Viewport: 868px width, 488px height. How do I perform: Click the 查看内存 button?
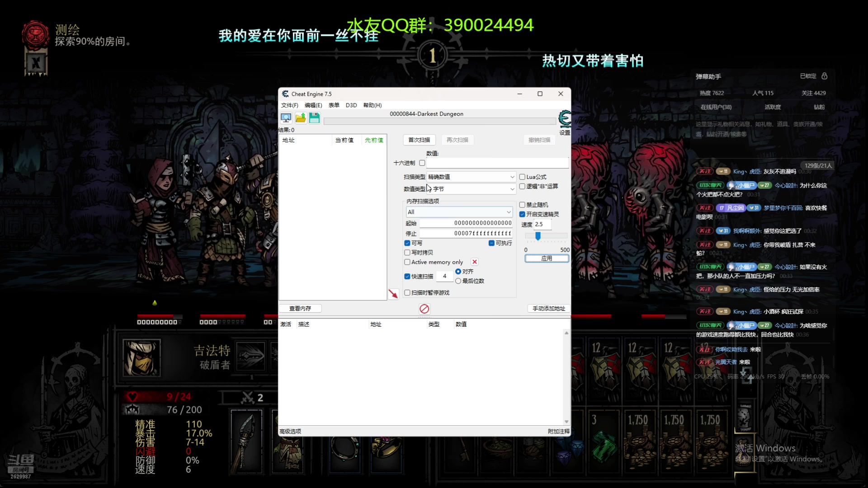300,309
